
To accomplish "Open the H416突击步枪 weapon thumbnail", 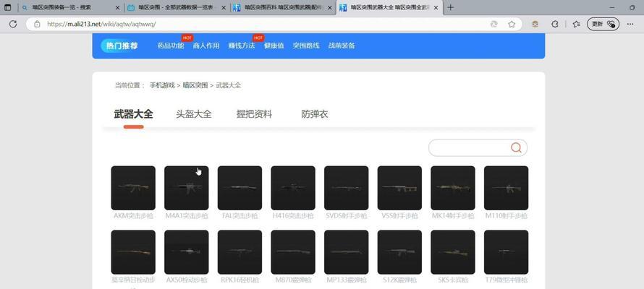I will (293, 188).
